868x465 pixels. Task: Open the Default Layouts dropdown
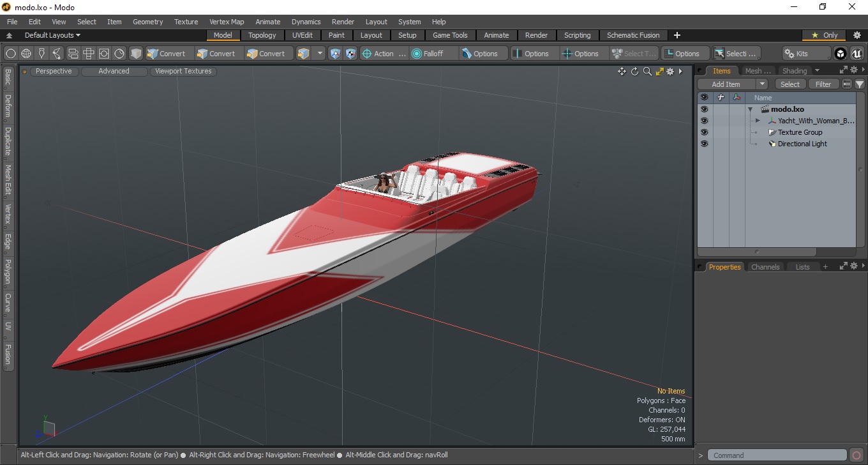tap(52, 35)
